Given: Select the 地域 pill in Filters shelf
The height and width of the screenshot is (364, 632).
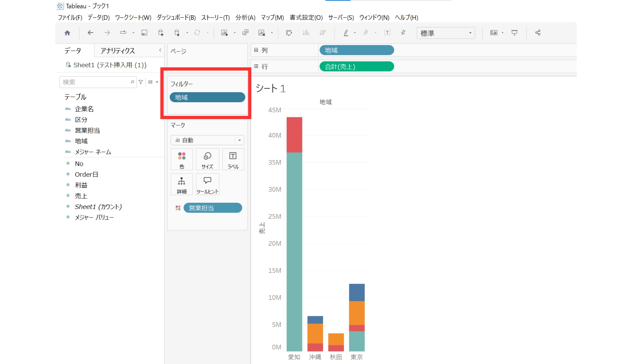Looking at the screenshot, I should [x=207, y=98].
